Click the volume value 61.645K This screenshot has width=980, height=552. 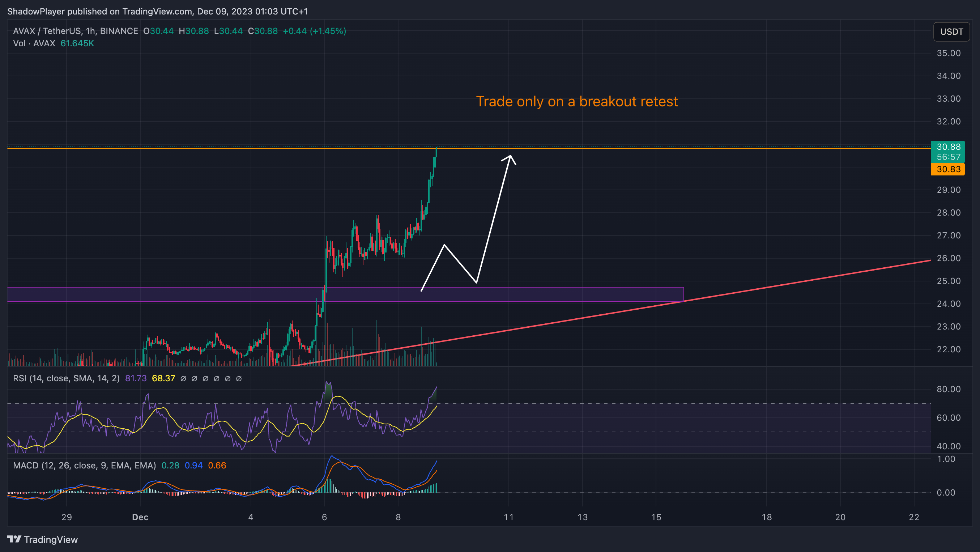pyautogui.click(x=77, y=43)
